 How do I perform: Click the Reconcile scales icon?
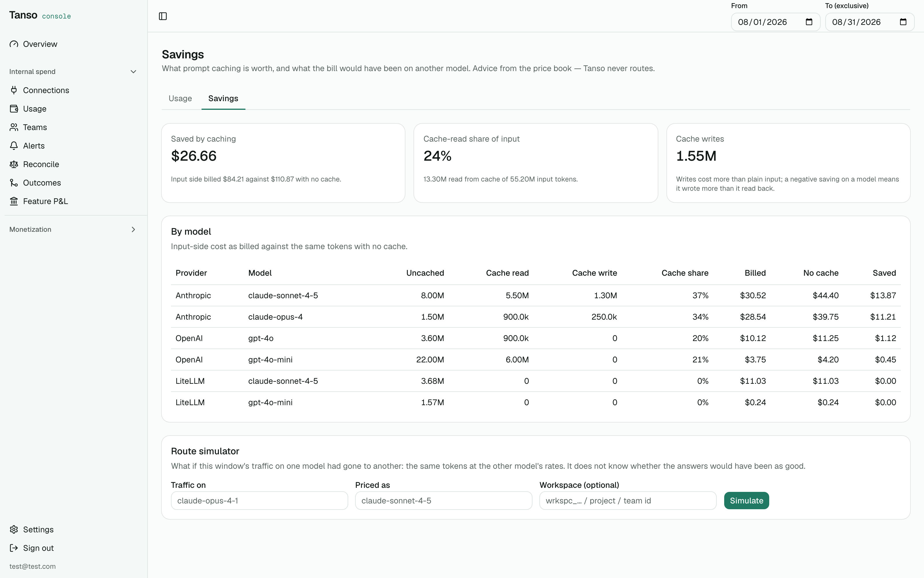point(14,164)
